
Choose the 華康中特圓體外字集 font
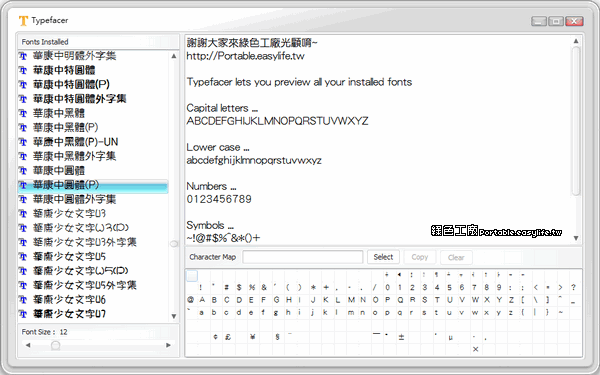click(x=93, y=99)
